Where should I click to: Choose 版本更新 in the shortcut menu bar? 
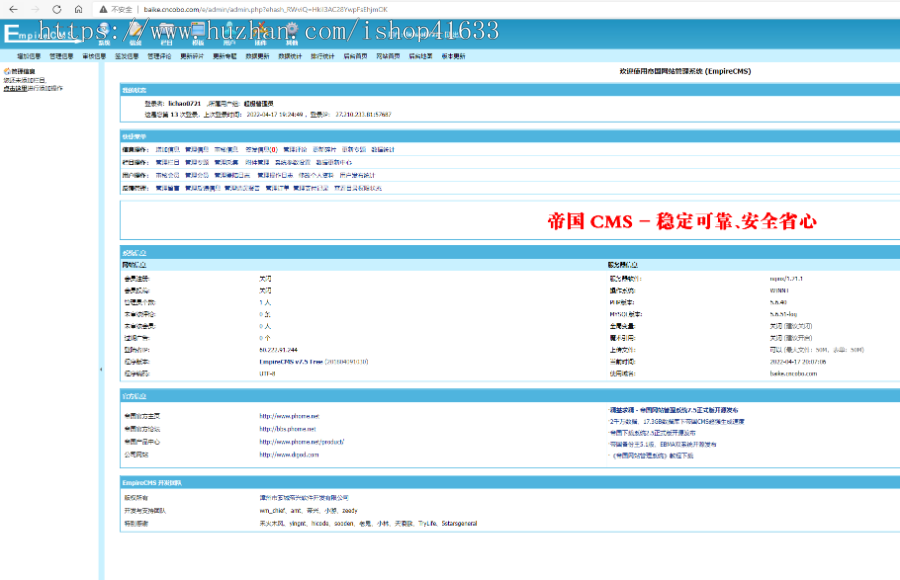453,57
